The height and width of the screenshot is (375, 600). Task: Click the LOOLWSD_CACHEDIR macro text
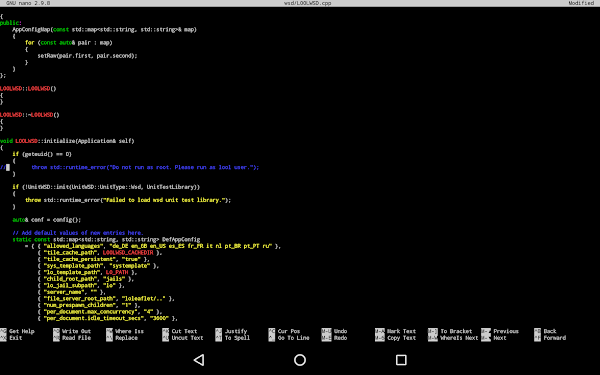pyautogui.click(x=128, y=253)
